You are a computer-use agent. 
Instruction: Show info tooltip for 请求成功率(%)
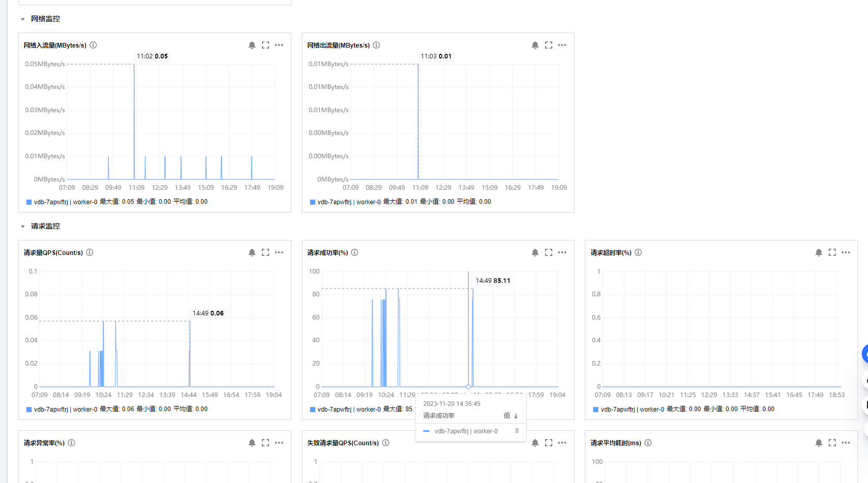point(355,252)
